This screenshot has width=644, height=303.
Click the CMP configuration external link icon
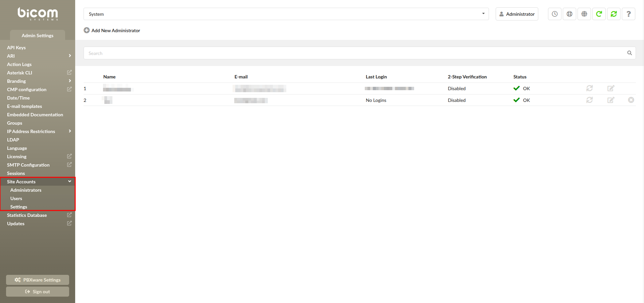tap(69, 89)
